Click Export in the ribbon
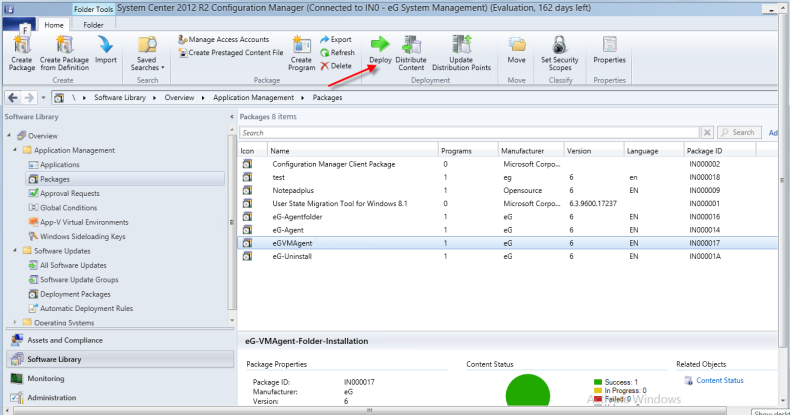790x415 pixels. pos(336,39)
